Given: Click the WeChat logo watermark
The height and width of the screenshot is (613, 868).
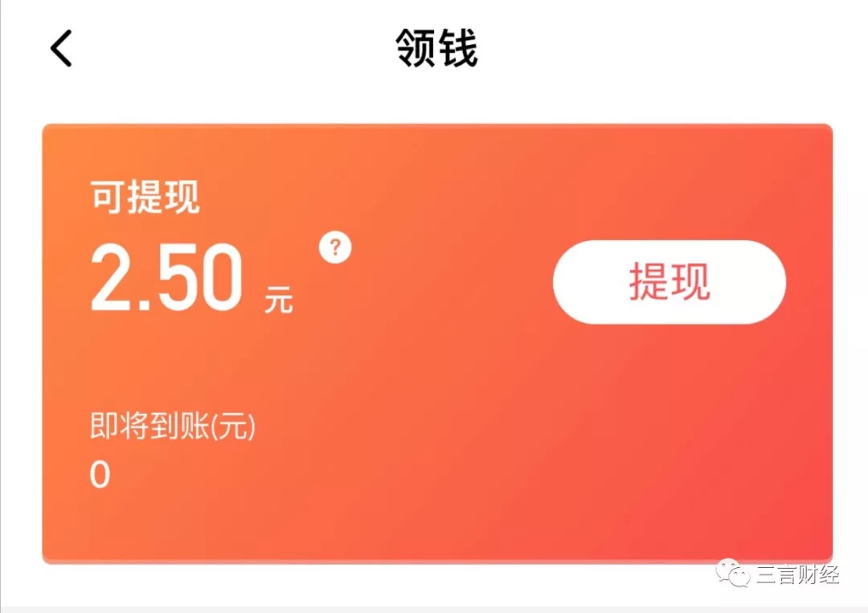Looking at the screenshot, I should [733, 573].
